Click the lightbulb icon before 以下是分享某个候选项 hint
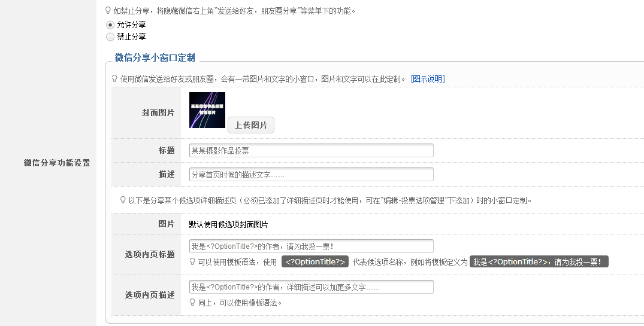644x326 pixels. [x=123, y=200]
